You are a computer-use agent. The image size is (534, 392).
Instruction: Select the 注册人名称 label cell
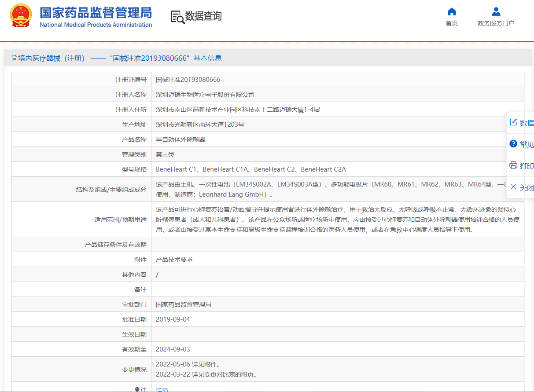(x=81, y=95)
